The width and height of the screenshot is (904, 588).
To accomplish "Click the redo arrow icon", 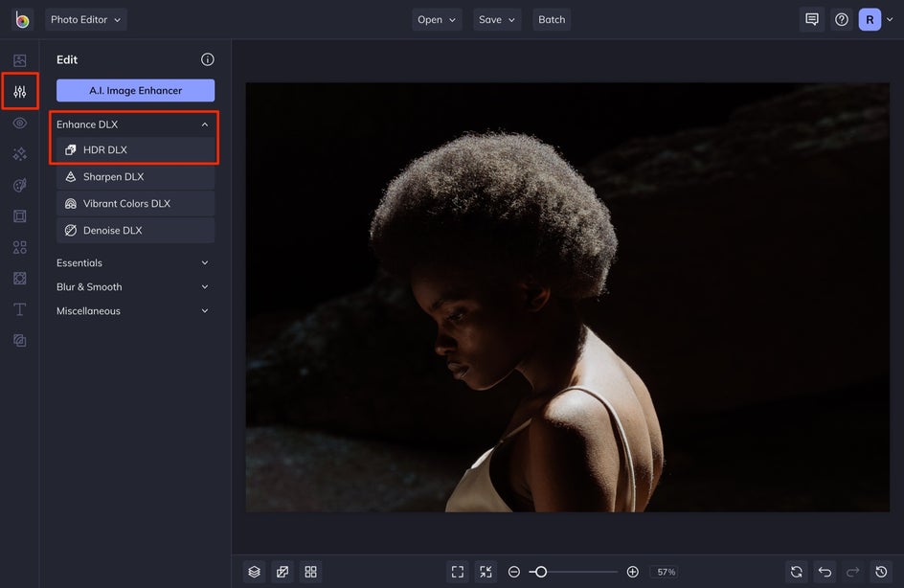I will click(852, 572).
